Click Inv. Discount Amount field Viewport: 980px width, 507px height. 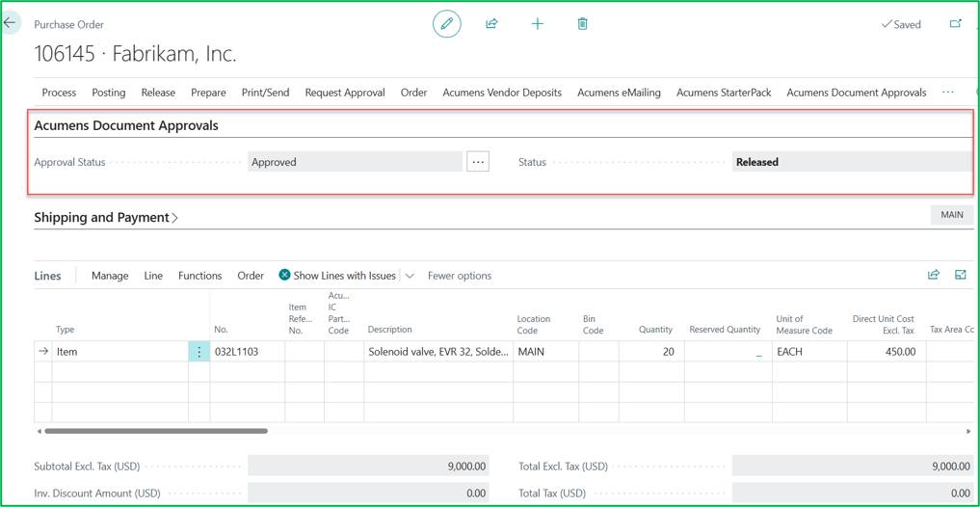[x=368, y=494]
